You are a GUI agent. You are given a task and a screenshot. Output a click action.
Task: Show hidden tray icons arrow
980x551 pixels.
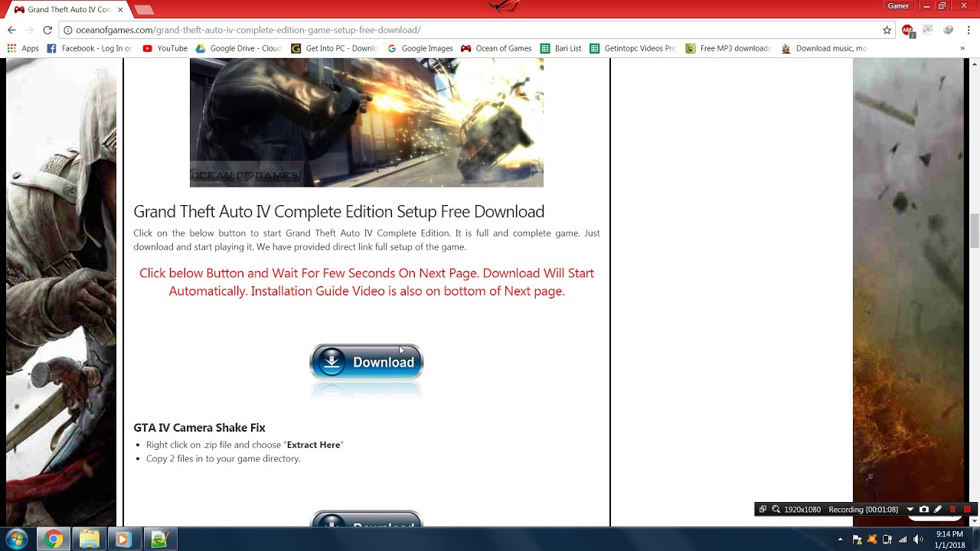841,540
